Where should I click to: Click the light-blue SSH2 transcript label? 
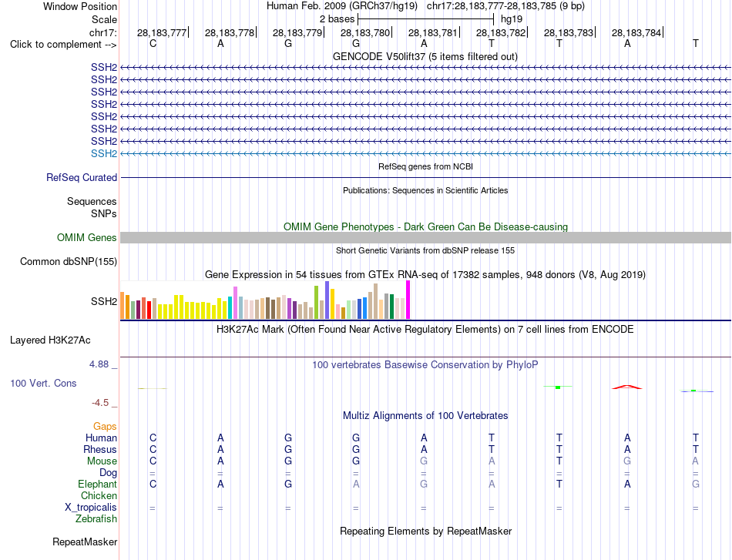[x=104, y=153]
